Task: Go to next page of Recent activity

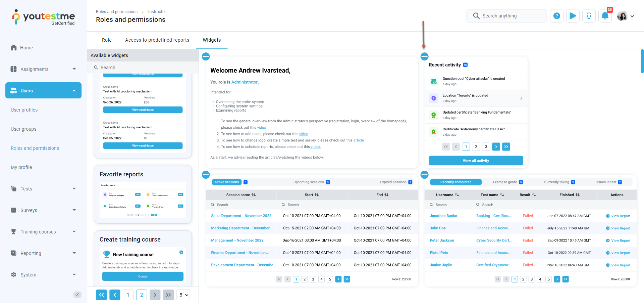Action: (496, 146)
